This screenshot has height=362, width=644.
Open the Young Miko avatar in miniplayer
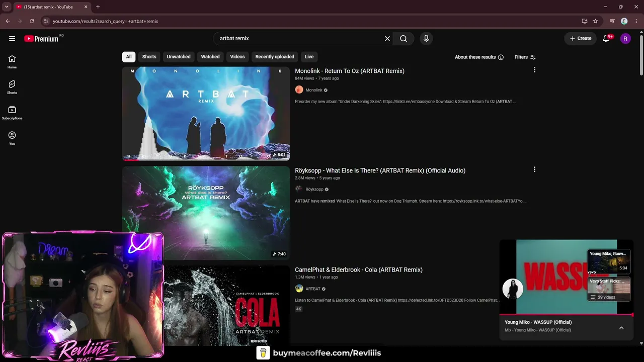[x=513, y=289]
